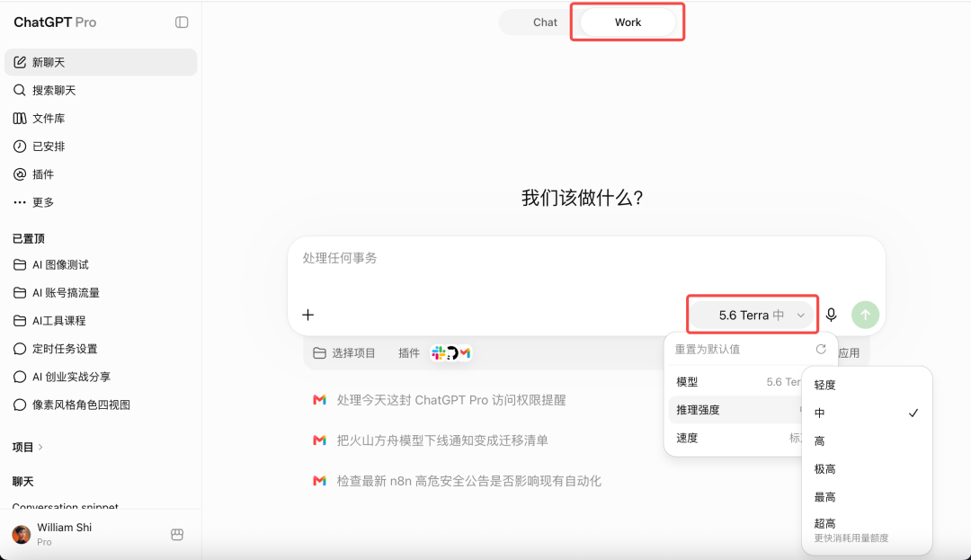
Task: Click folder icon next to 选择项目
Action: click(319, 353)
